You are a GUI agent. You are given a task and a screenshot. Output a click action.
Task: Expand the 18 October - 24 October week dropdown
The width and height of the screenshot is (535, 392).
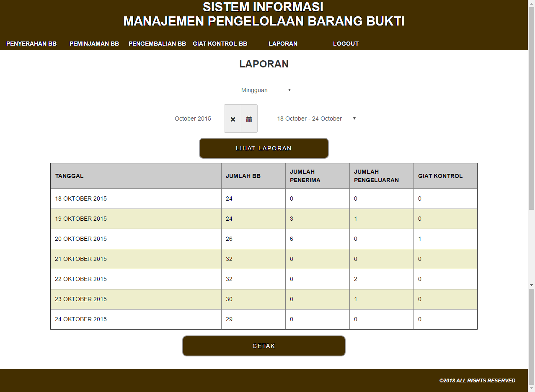click(316, 119)
